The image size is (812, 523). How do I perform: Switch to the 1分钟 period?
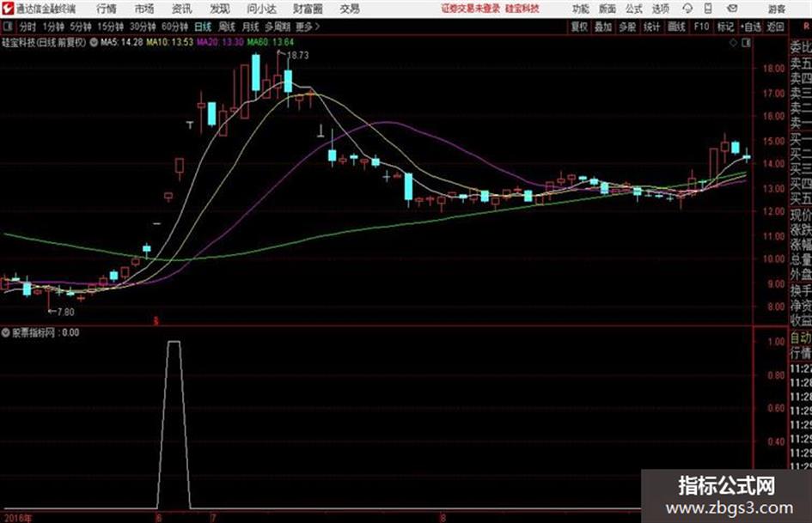tap(53, 27)
